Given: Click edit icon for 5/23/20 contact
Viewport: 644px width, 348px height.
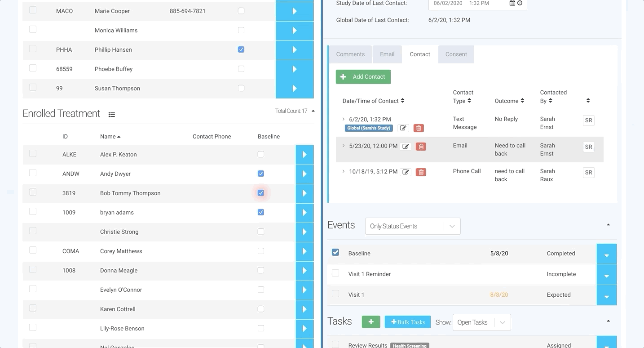Looking at the screenshot, I should pyautogui.click(x=406, y=147).
